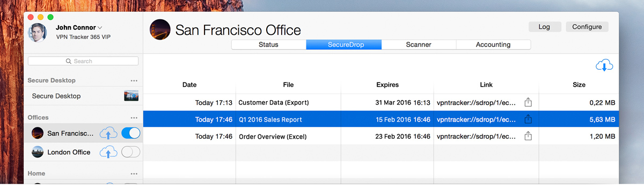
Task: Share the Q1 2016 Sales Report link
Action: pyautogui.click(x=528, y=119)
